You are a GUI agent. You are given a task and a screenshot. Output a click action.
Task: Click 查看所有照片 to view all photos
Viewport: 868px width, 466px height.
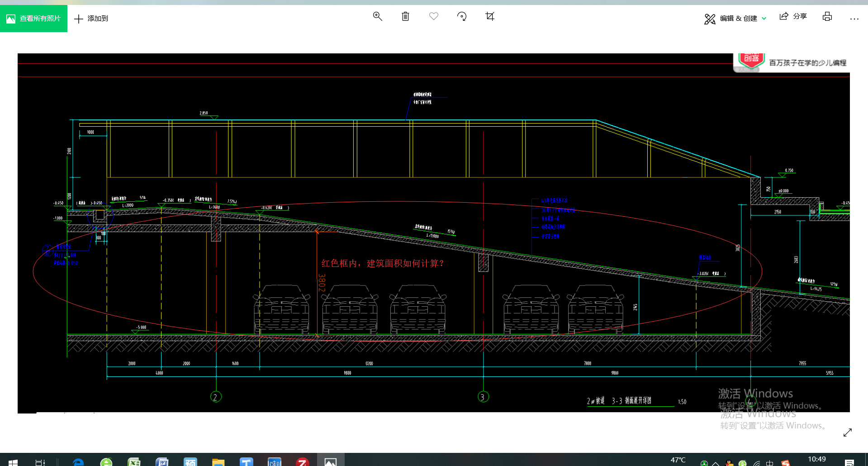34,19
